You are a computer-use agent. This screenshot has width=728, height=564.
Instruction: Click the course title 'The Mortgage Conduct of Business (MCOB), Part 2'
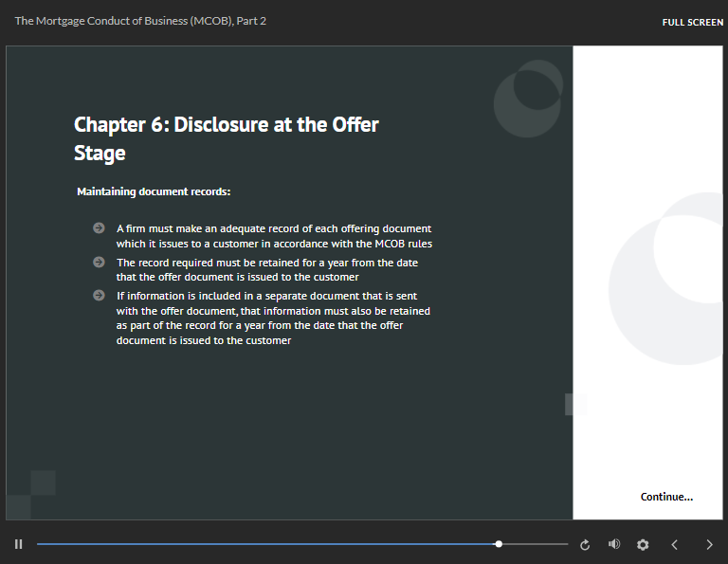[140, 21]
